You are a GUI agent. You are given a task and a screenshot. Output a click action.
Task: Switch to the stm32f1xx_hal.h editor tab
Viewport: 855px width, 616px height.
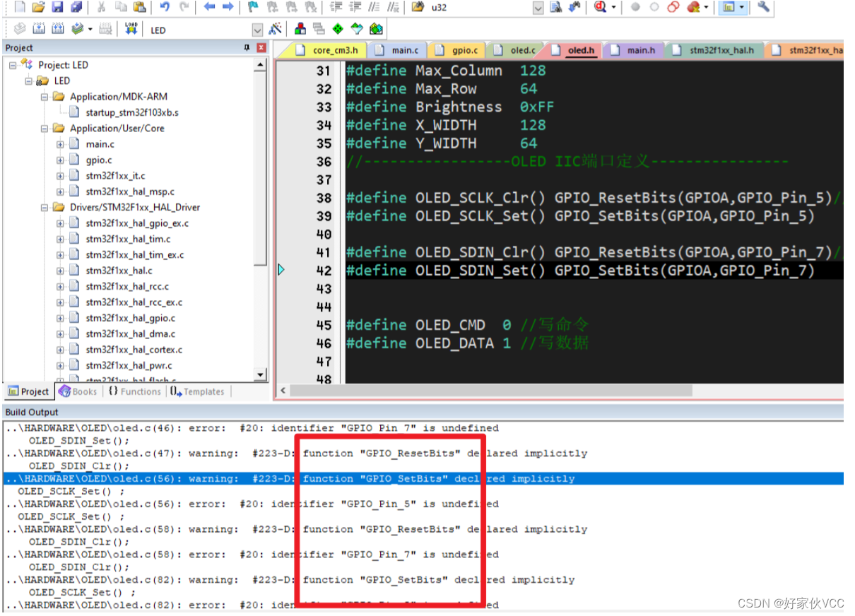715,50
